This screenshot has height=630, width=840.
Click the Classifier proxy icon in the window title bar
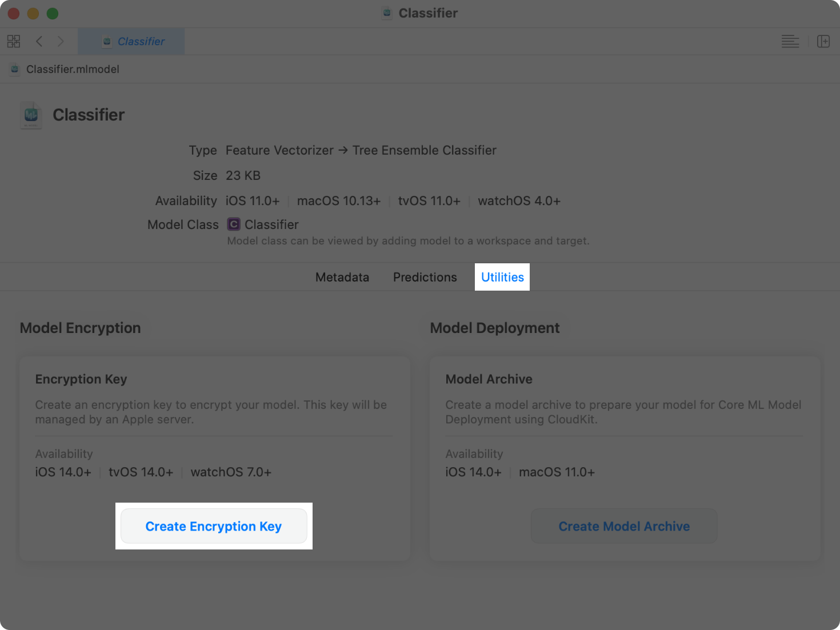386,13
